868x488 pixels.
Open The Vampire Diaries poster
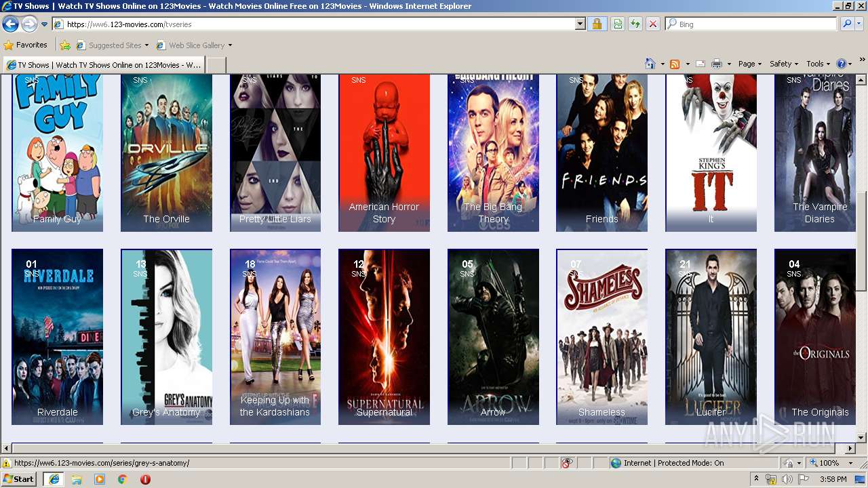815,152
